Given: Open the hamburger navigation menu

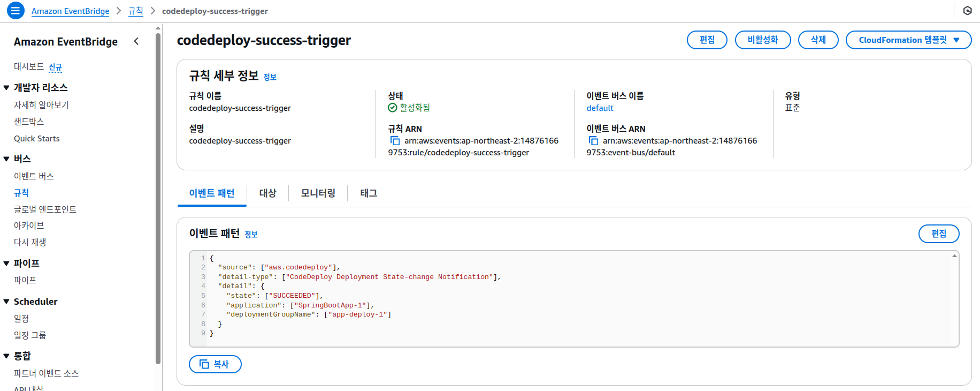Looking at the screenshot, I should click(x=16, y=10).
